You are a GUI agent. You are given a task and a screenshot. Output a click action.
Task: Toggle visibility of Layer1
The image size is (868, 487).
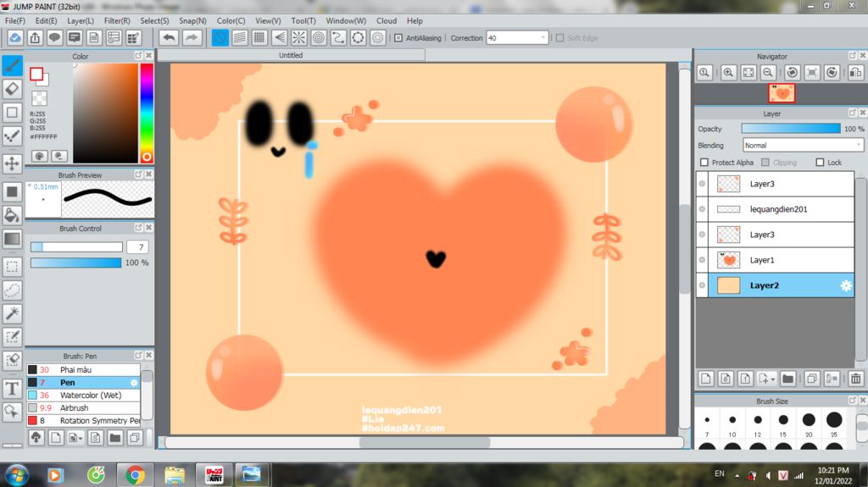pos(702,260)
